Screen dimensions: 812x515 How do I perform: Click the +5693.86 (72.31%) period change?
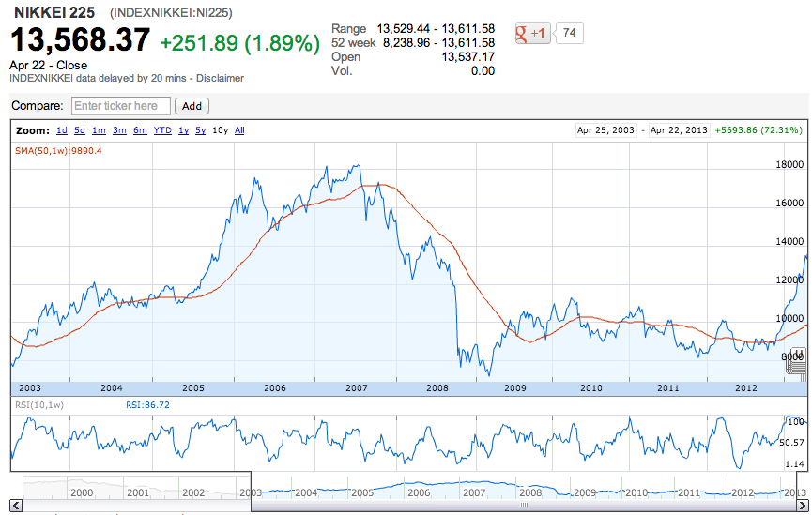coord(758,130)
